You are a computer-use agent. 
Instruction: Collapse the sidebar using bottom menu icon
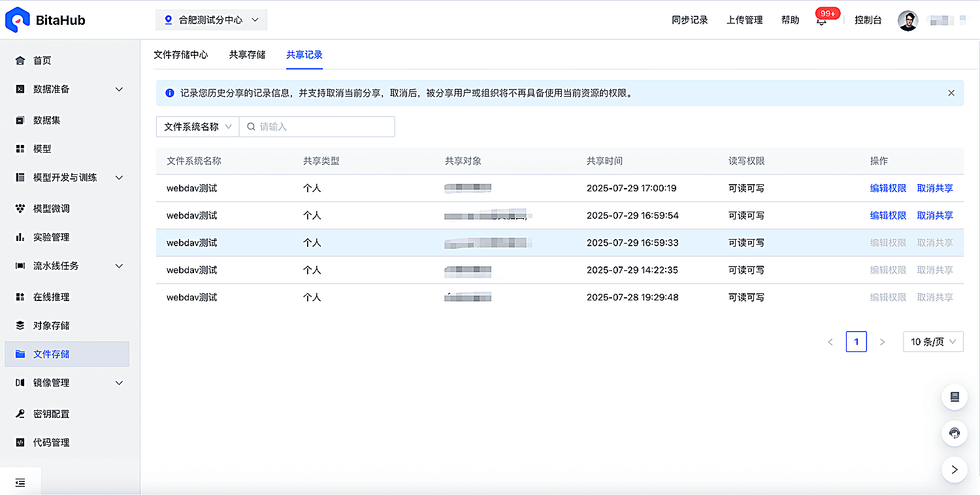[20, 483]
